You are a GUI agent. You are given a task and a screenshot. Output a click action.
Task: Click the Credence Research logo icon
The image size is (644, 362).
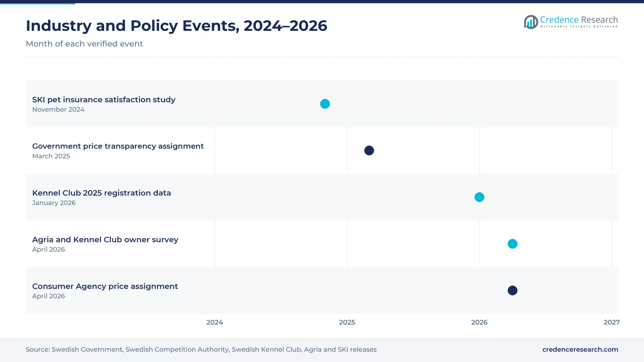pos(531,22)
